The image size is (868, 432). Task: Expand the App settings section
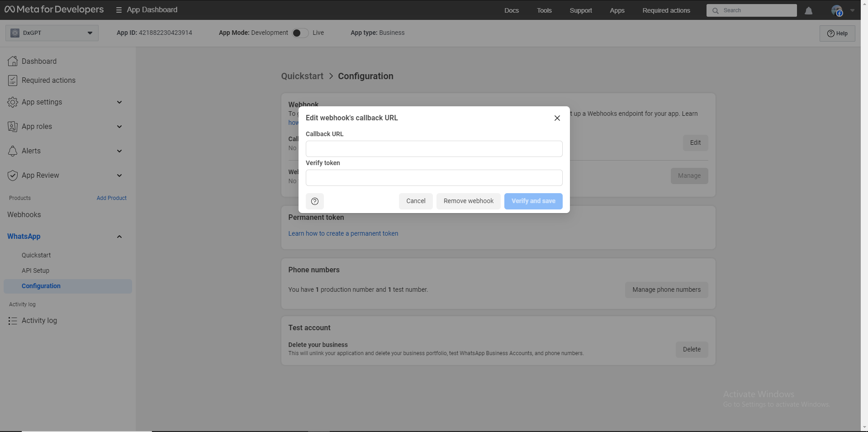(x=119, y=102)
